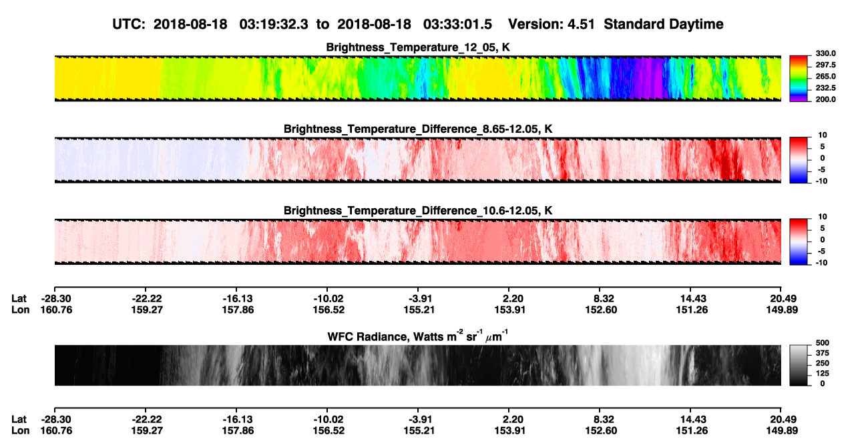Click the 'Brightness_Temperature_Difference_8.65-12.05, K' title
This screenshot has width=868, height=445.
pyautogui.click(x=417, y=129)
